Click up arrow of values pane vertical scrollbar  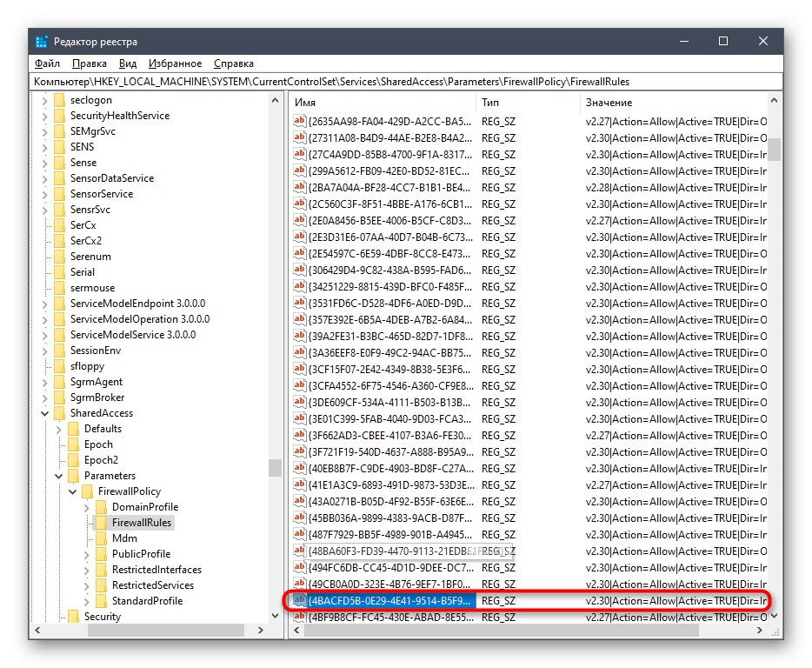point(775,101)
